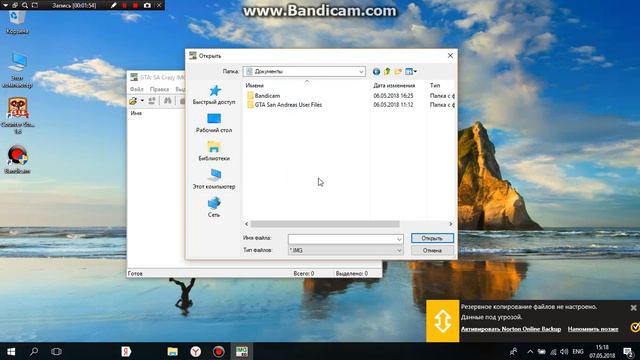Select Этот компьютер in places bar
Viewport: 640px width, 360px height.
(214, 179)
